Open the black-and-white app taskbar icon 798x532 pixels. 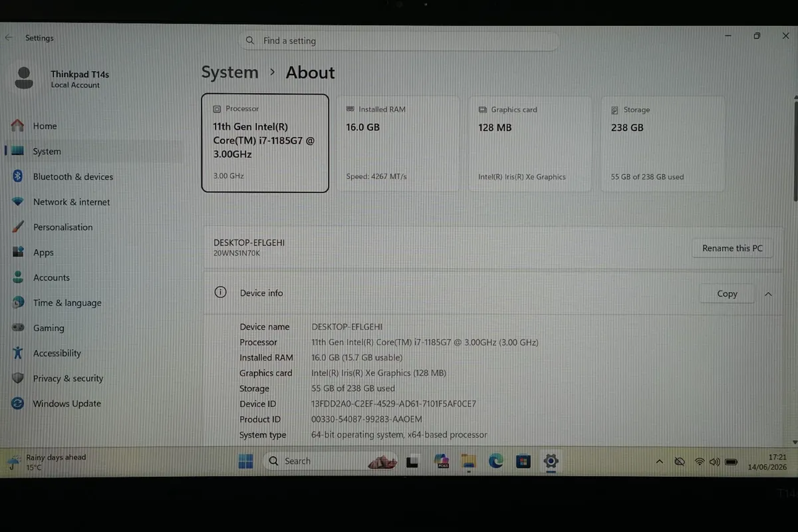412,461
